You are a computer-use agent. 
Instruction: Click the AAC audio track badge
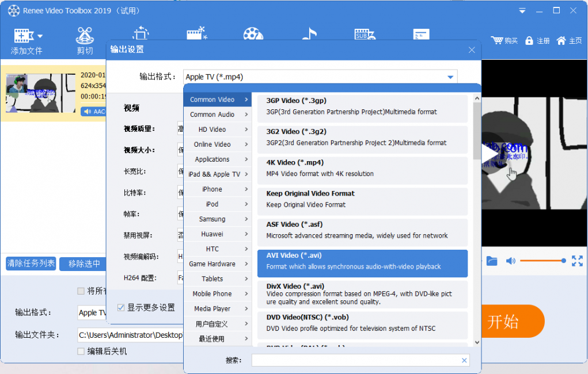[94, 111]
